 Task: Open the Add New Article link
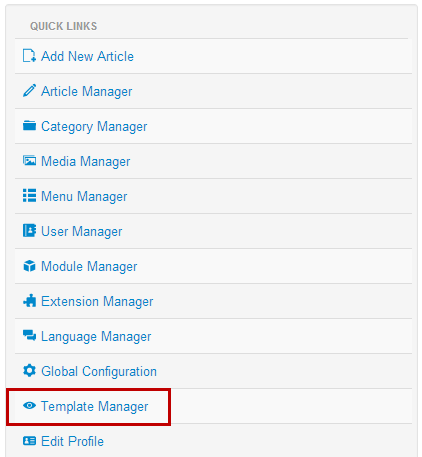coord(87,56)
